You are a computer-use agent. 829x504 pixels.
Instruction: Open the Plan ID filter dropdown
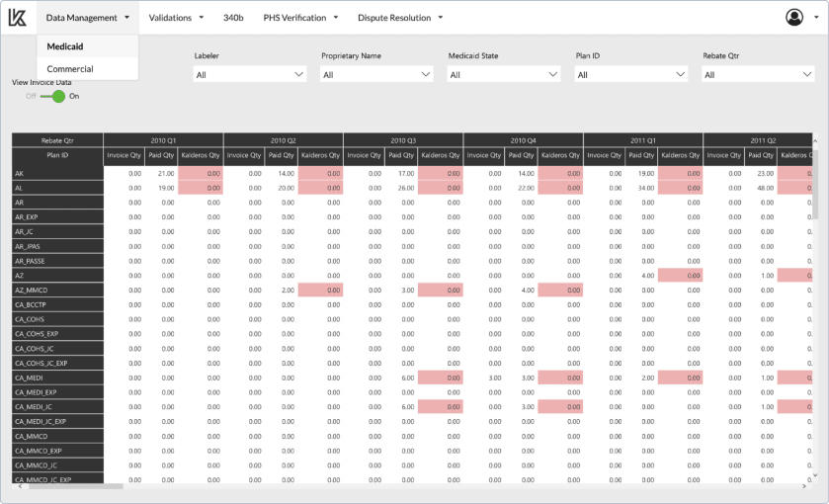pos(630,74)
